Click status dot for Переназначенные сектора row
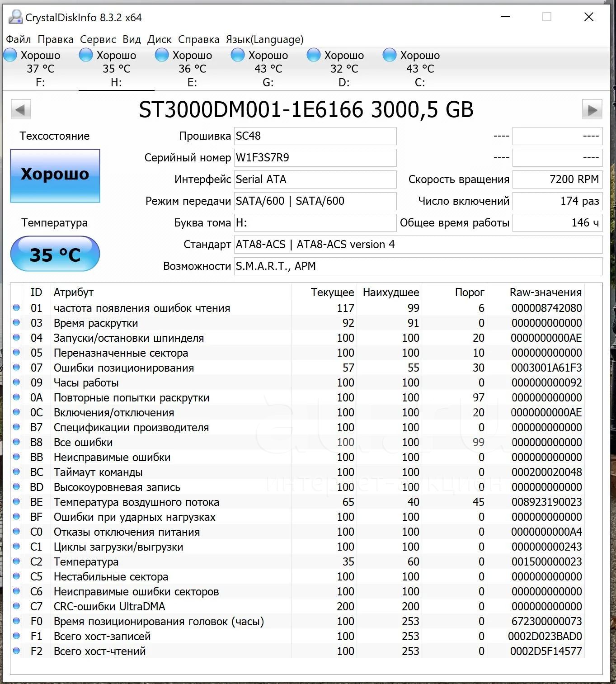 pyautogui.click(x=17, y=353)
